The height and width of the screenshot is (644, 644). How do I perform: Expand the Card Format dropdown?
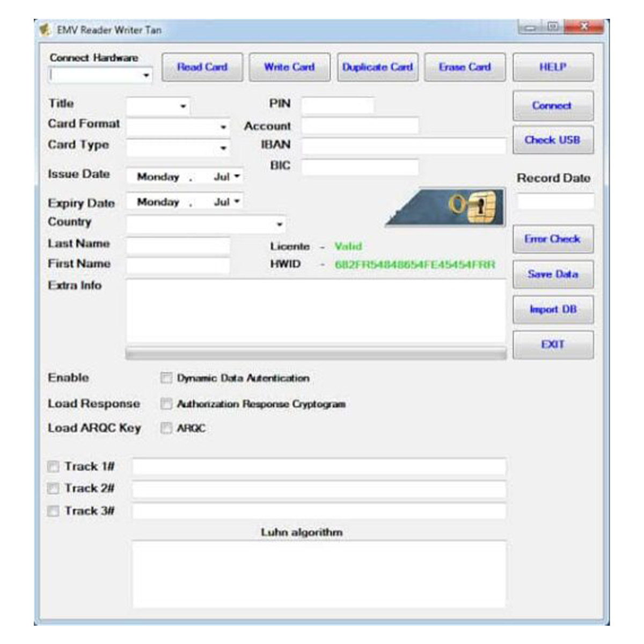(x=223, y=127)
